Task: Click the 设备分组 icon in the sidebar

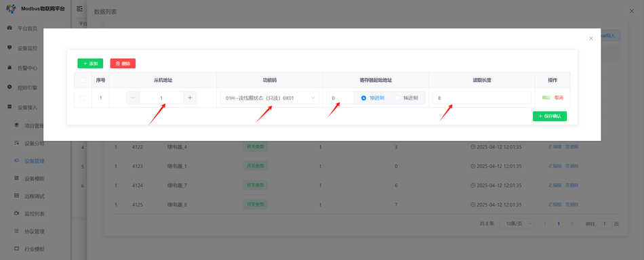Action: tap(16, 143)
